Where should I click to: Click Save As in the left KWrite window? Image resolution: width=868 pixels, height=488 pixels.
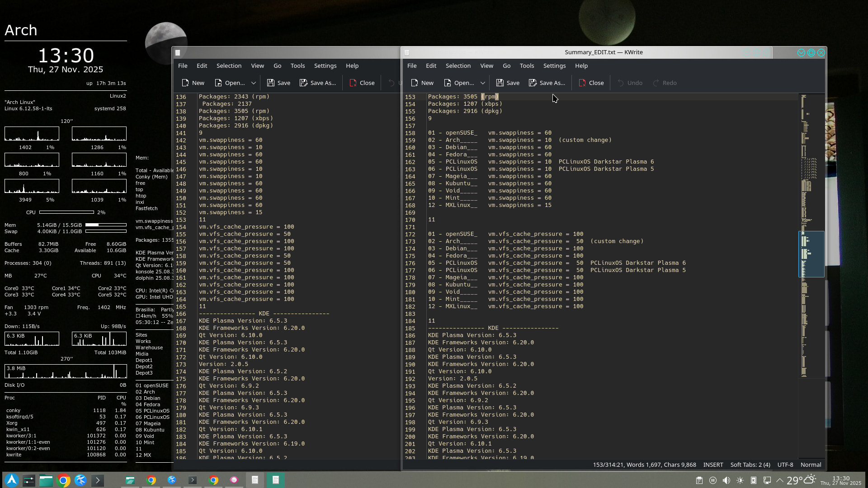click(318, 83)
